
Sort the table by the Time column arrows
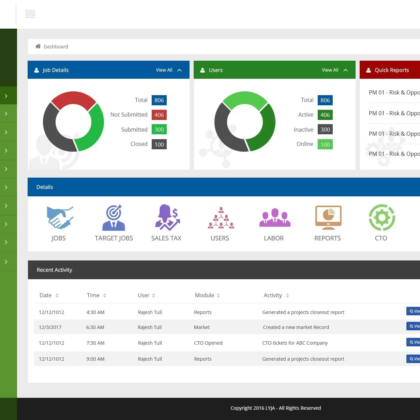(105, 296)
